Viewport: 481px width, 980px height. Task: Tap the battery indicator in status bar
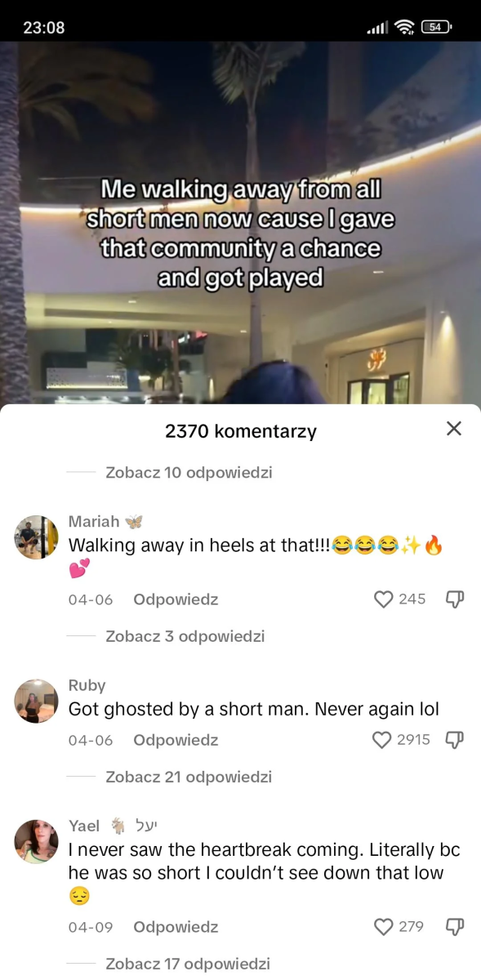(x=436, y=27)
